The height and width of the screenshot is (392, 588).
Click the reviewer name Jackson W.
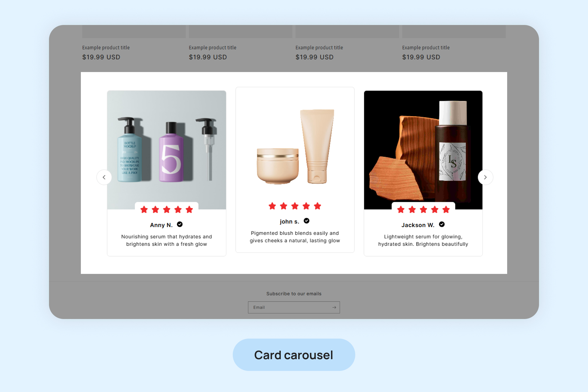418,225
